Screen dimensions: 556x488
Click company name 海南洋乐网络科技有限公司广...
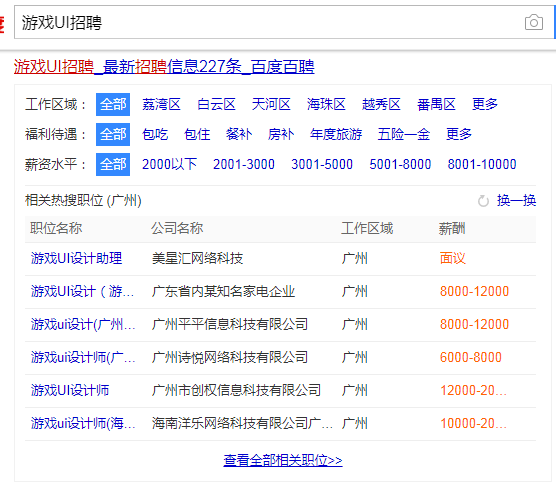[243, 423]
